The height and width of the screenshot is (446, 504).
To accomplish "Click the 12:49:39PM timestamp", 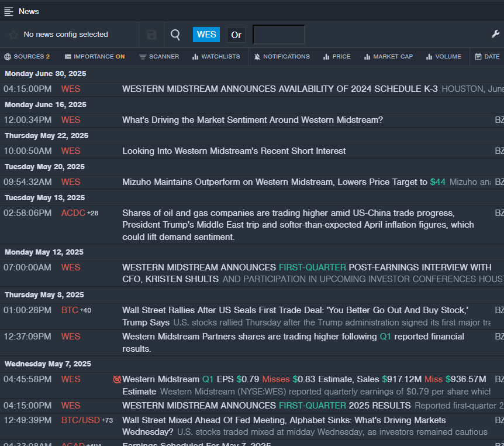I will pos(27,420).
